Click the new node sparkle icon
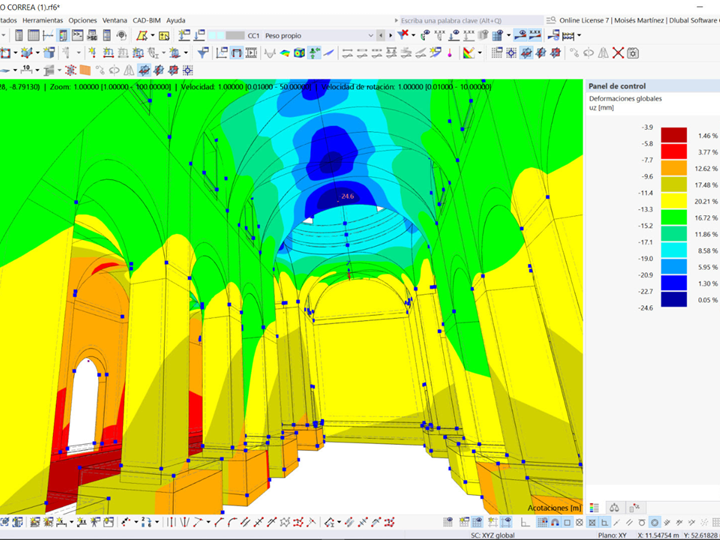 pos(92,53)
